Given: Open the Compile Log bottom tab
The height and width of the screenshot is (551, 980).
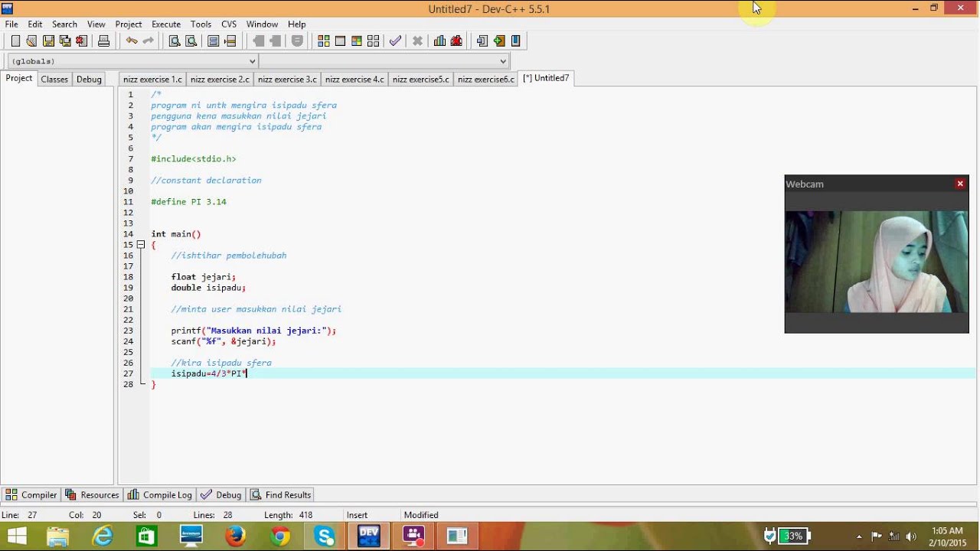Looking at the screenshot, I should [160, 495].
